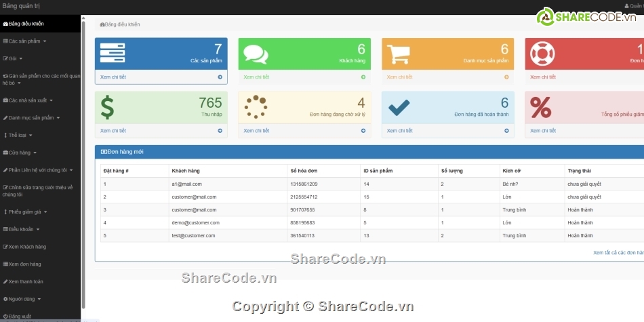Expand the Gói sidebar menu
Image resolution: width=644 pixels, height=322 pixels.
pyautogui.click(x=40, y=59)
